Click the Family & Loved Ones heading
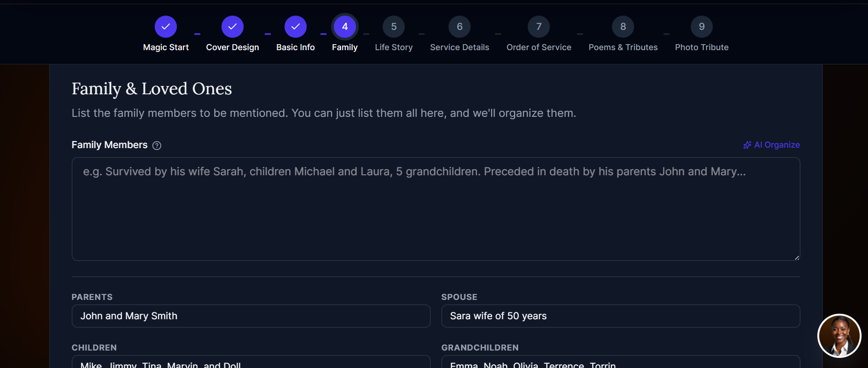The height and width of the screenshot is (368, 868). [152, 89]
